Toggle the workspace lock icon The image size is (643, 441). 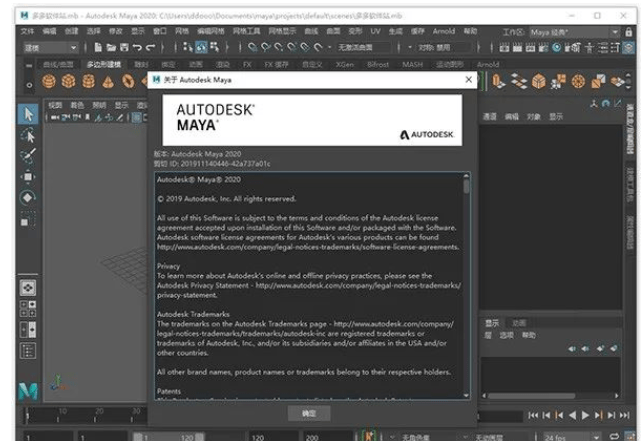point(629,32)
